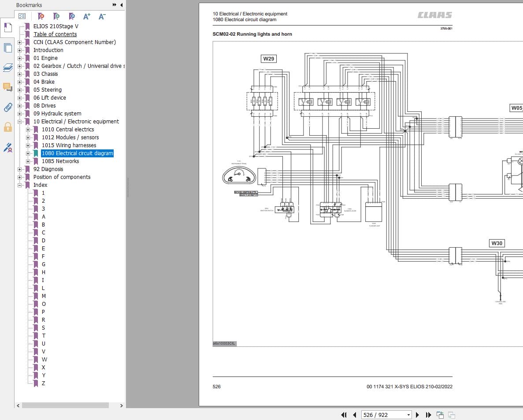The image size is (523, 420).
Task: Expand the bookmarks panel with double arrow
Action: pos(115,5)
